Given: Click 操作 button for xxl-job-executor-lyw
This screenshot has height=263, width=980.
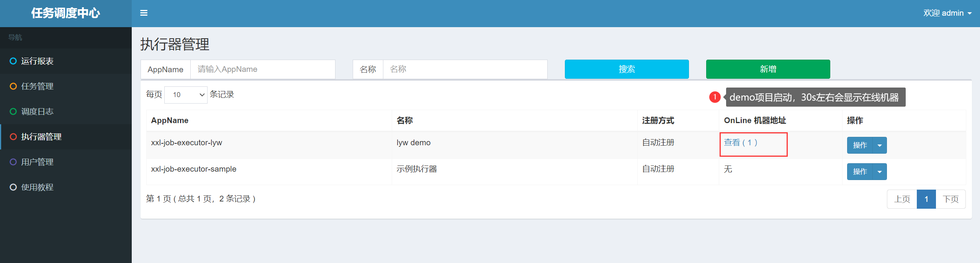Looking at the screenshot, I should pyautogui.click(x=860, y=145).
